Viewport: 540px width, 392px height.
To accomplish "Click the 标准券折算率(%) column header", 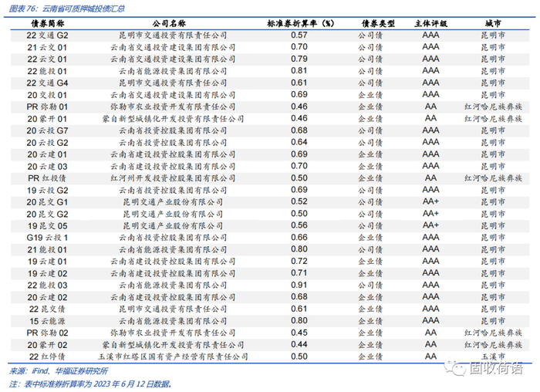I will (301, 23).
